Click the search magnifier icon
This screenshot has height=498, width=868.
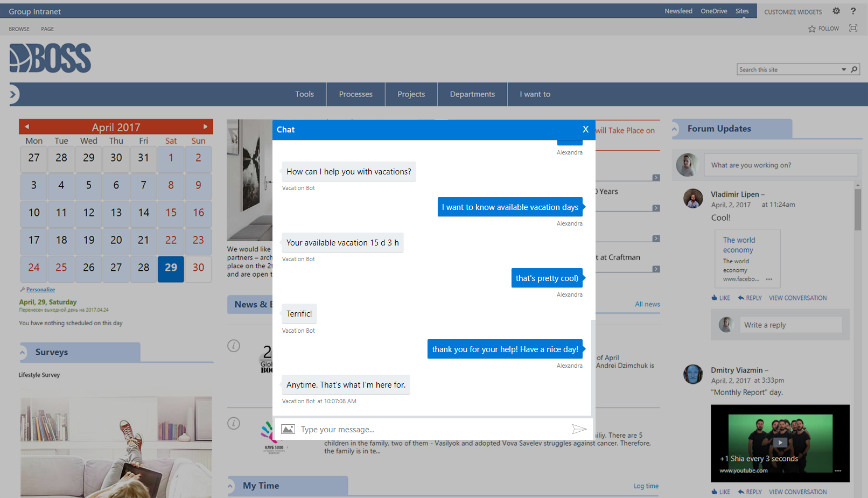[x=854, y=69]
